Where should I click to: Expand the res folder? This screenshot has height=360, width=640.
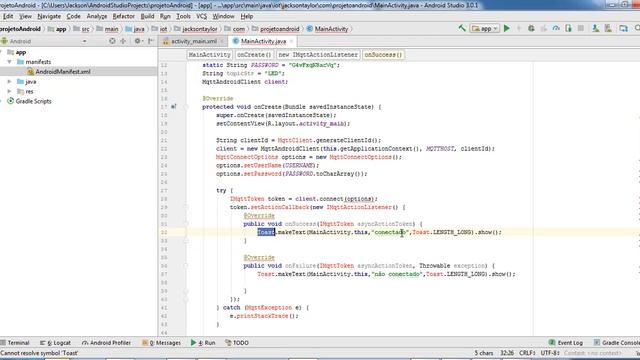tap(9, 91)
